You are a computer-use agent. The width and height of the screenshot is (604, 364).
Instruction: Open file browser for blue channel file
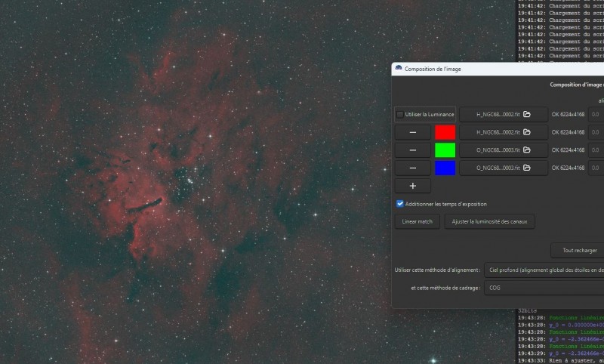point(526,168)
